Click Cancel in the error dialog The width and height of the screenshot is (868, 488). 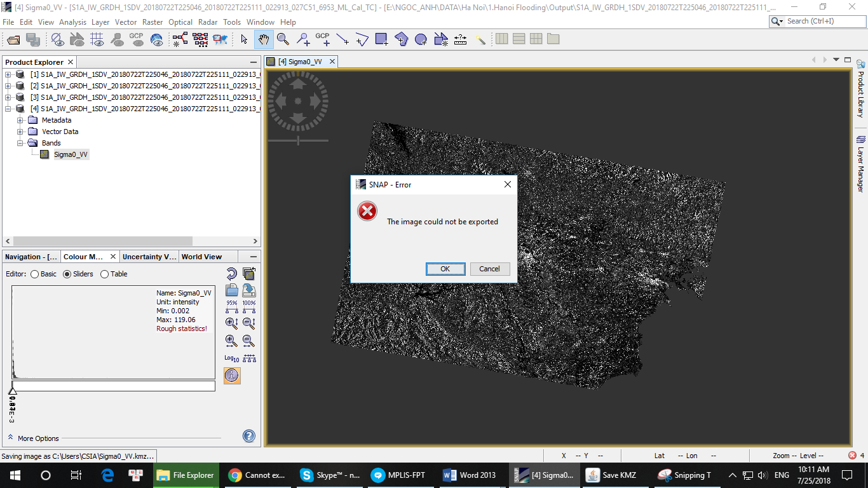tap(489, 269)
